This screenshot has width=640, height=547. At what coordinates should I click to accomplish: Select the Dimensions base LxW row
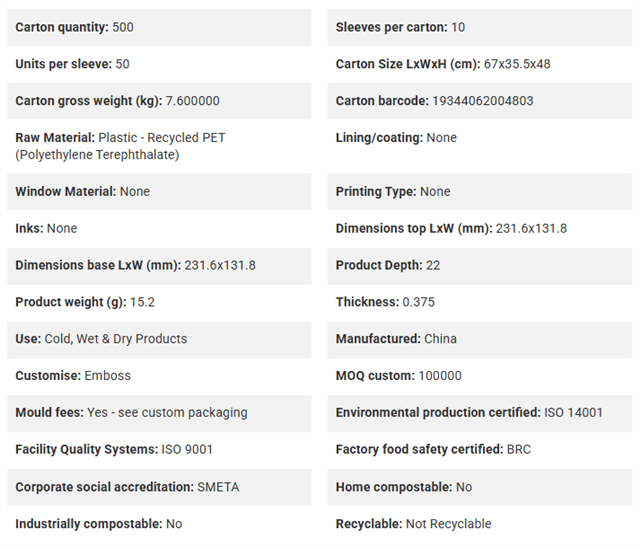tap(159, 266)
